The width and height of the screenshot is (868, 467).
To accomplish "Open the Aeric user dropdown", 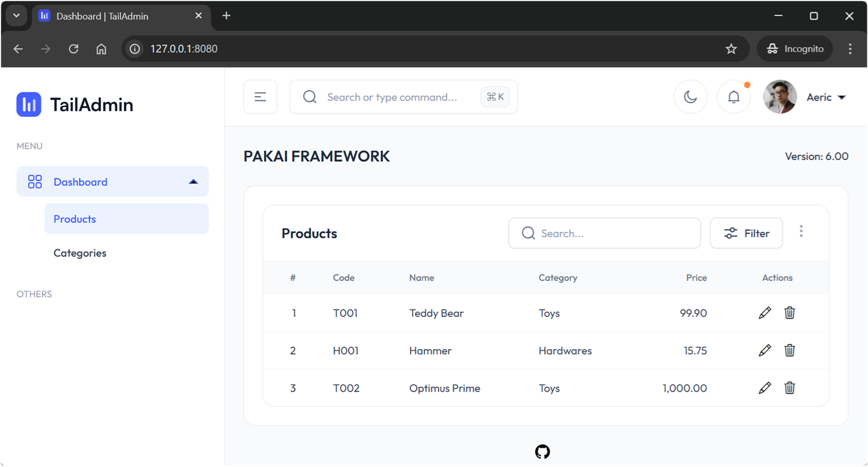I will click(x=826, y=97).
